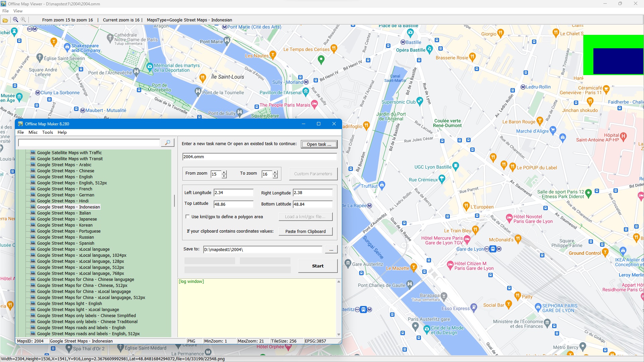The height and width of the screenshot is (362, 644).
Task: Click Offline Map Maker title bar app icon
Action: [20, 124]
